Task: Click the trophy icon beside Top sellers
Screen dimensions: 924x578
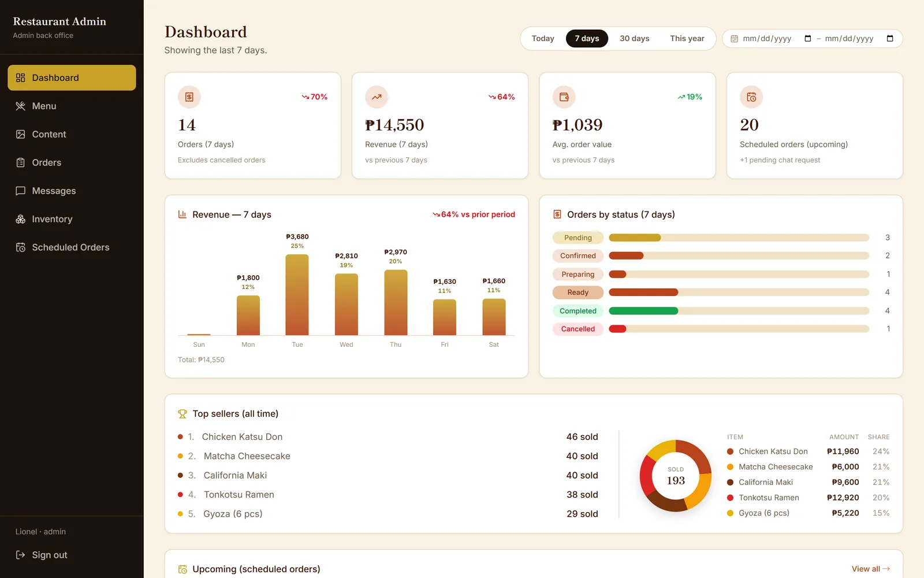Action: tap(182, 414)
